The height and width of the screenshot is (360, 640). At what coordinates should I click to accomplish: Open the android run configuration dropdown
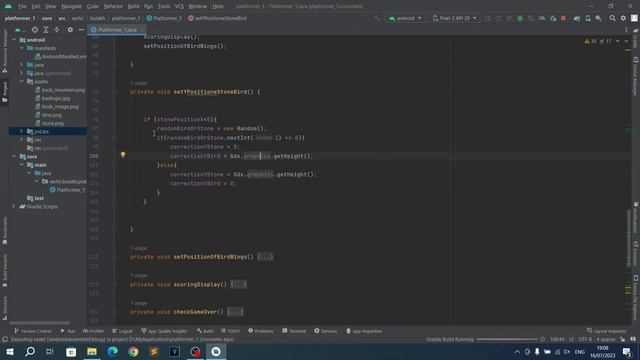point(405,18)
